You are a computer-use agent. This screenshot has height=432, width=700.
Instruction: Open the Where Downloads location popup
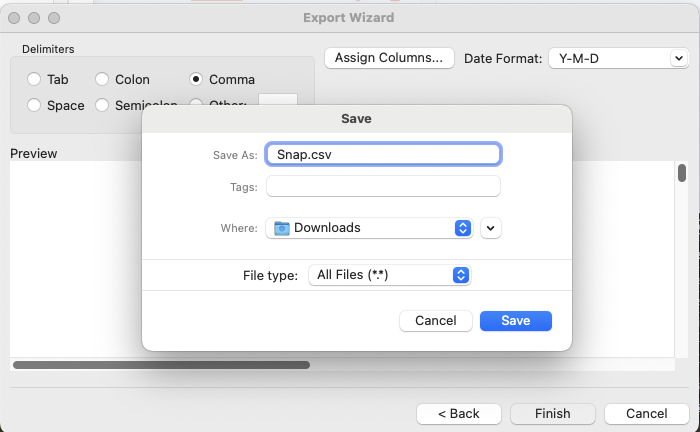(369, 228)
